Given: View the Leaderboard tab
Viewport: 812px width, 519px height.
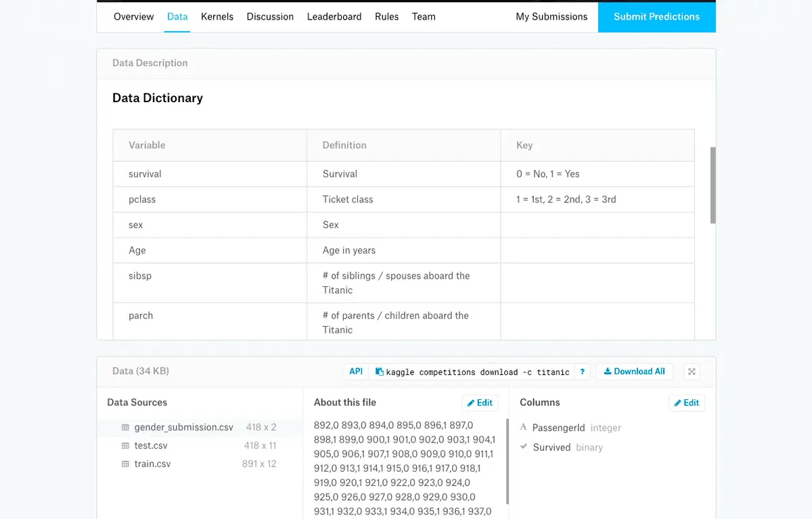Looking at the screenshot, I should tap(334, 16).
